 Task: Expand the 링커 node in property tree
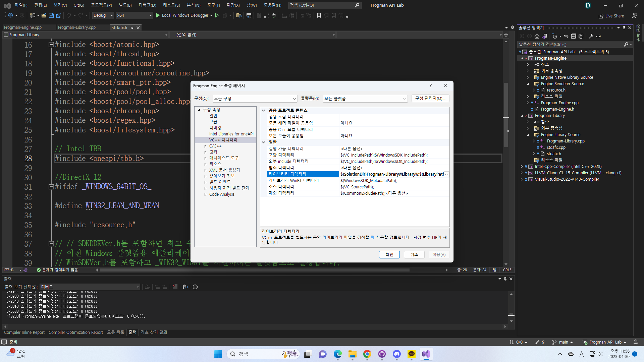(205, 152)
